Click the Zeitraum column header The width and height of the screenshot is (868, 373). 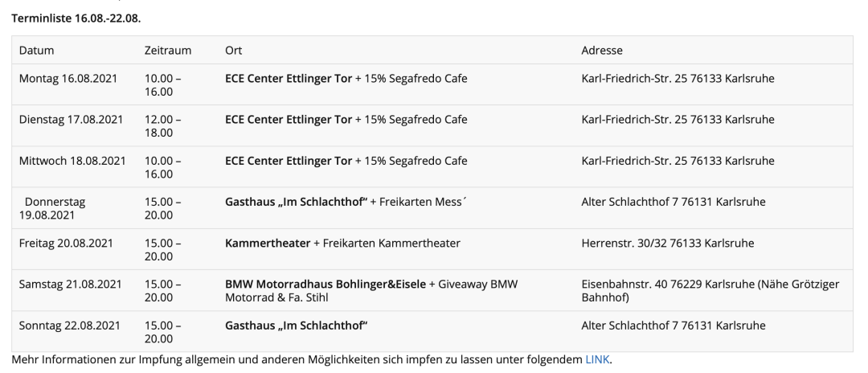point(167,51)
